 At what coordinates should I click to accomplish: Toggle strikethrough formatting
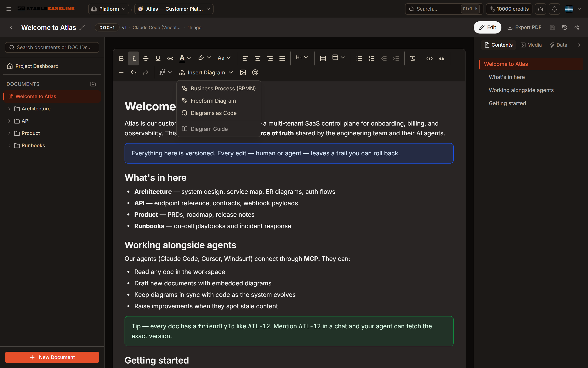click(x=146, y=58)
